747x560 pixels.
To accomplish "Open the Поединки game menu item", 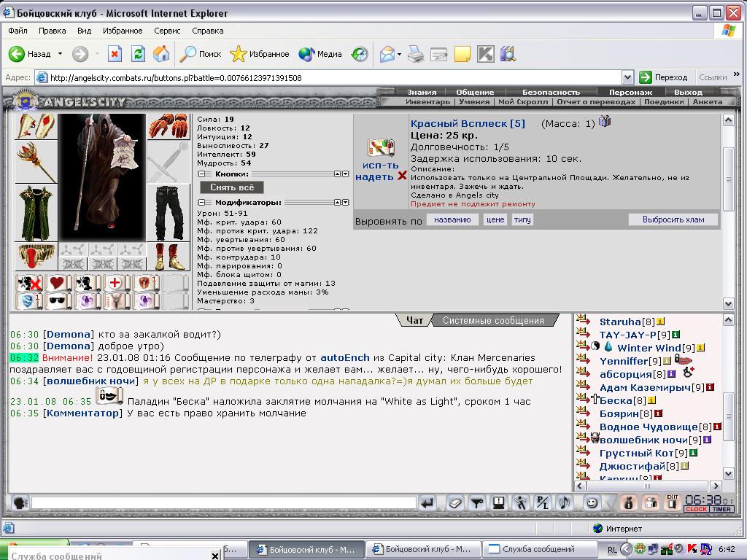I will click(x=664, y=101).
